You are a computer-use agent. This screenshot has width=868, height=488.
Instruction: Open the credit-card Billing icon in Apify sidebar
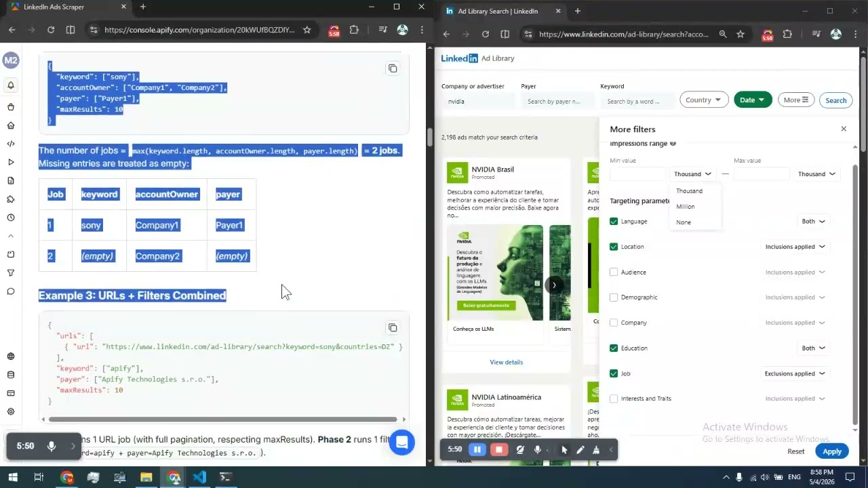pos(11,393)
